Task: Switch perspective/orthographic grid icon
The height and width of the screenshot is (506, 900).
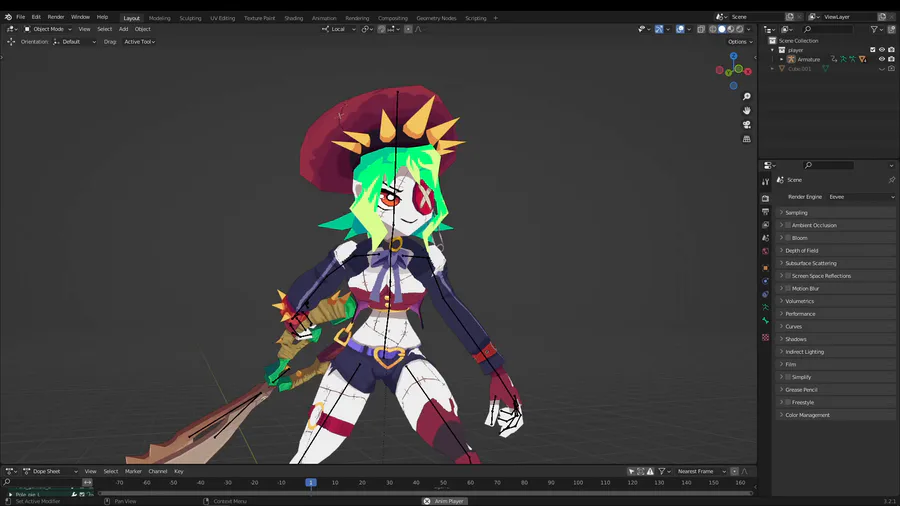Action: pyautogui.click(x=746, y=139)
